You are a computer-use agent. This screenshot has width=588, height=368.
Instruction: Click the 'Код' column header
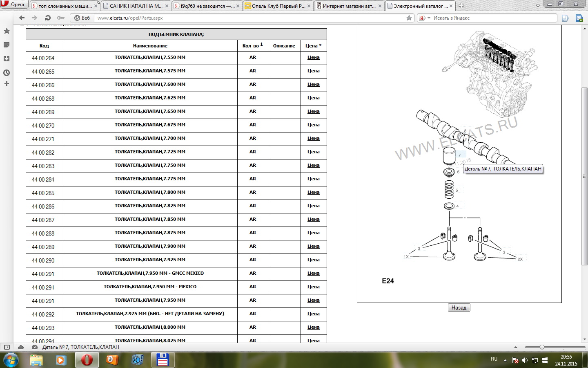[x=44, y=46]
